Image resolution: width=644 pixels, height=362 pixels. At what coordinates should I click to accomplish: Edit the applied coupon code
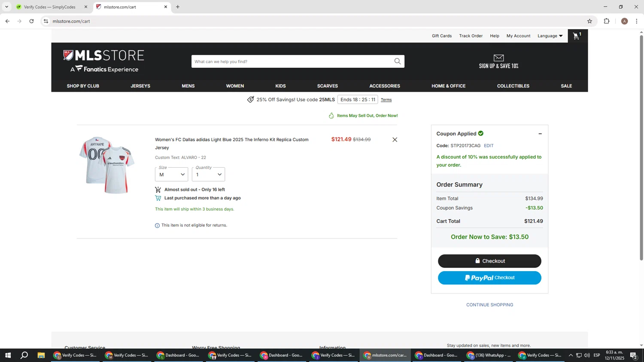(489, 146)
